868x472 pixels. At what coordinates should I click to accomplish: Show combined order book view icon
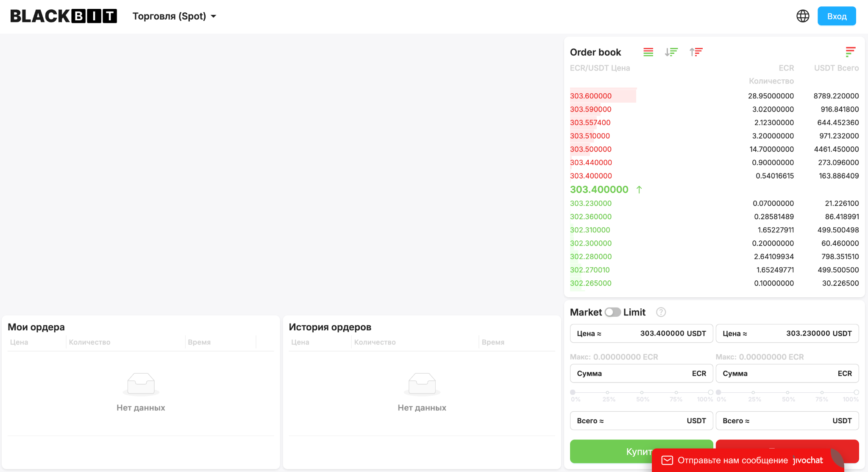(x=648, y=52)
